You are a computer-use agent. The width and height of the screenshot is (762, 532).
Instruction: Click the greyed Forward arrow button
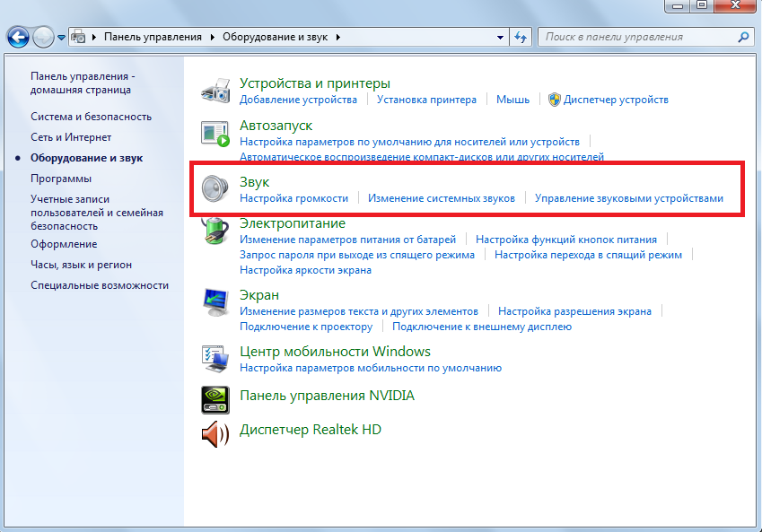(43, 38)
